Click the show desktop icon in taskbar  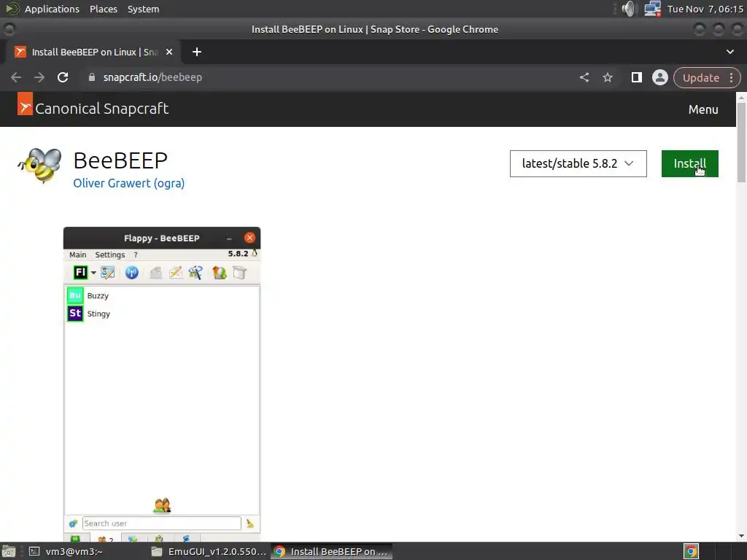click(x=9, y=551)
